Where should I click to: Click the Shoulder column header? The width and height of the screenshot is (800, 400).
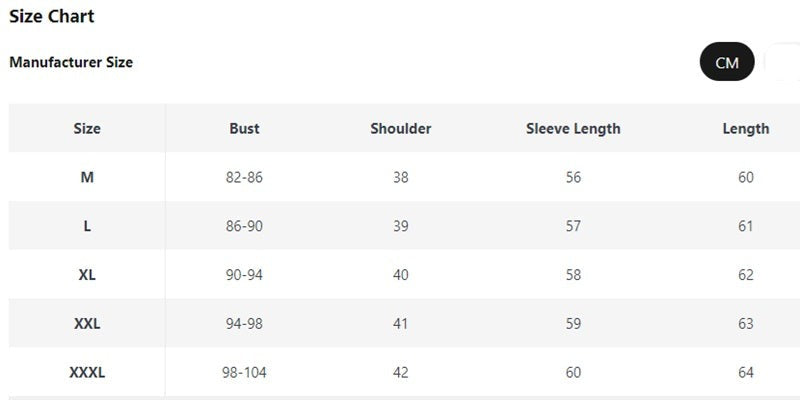tap(401, 128)
